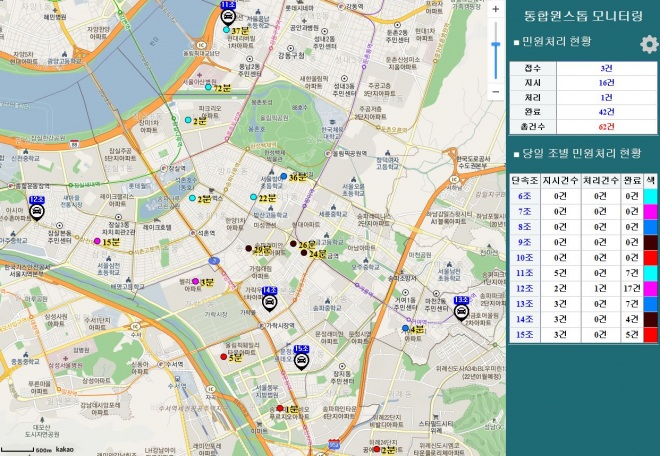
Task: Open settings with the gear icon
Action: tap(649, 45)
